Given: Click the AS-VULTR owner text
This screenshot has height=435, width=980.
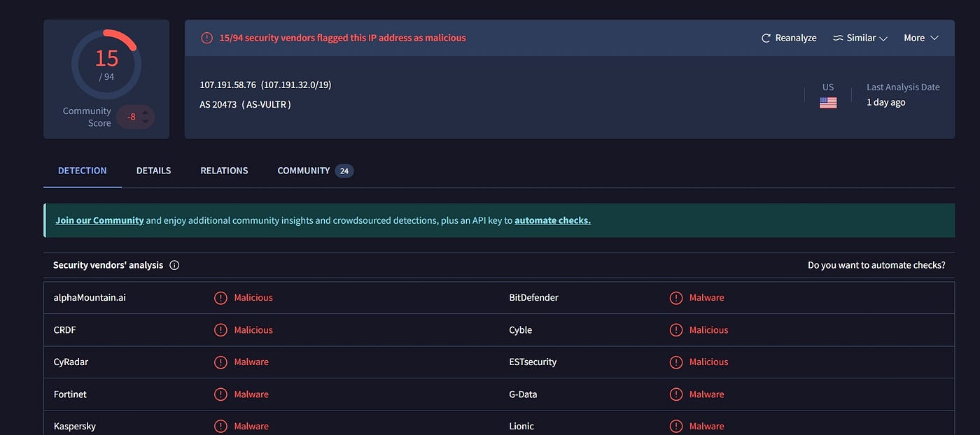Looking at the screenshot, I should 266,104.
